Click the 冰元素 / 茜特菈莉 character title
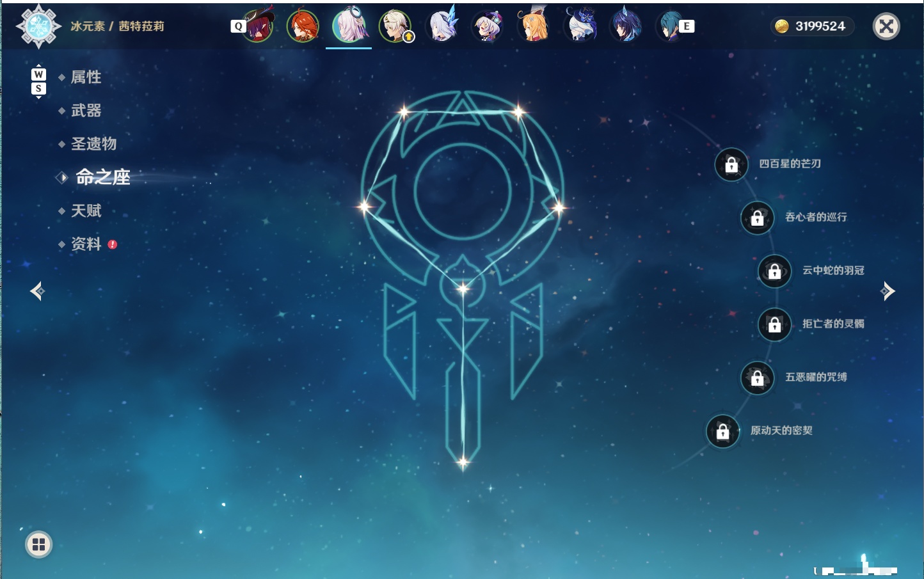924x579 pixels. click(x=117, y=26)
